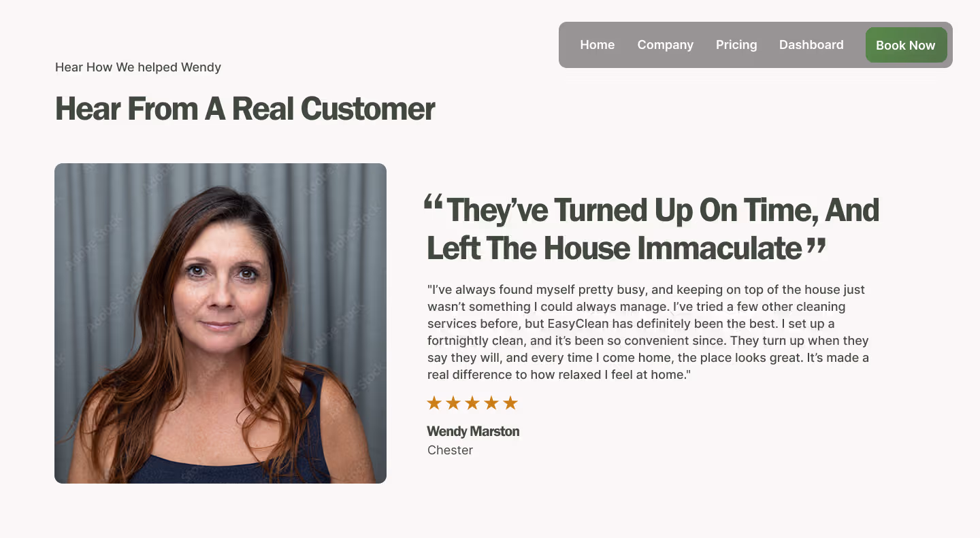Click the fifth rating star
The image size is (980, 538).
click(x=510, y=403)
